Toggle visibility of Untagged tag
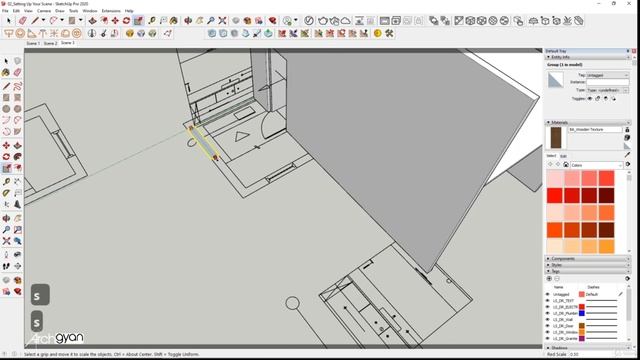This screenshot has height=360, width=640. (548, 294)
